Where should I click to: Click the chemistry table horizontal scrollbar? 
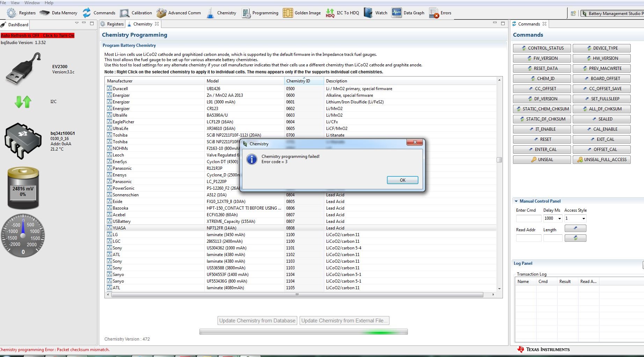coord(297,295)
